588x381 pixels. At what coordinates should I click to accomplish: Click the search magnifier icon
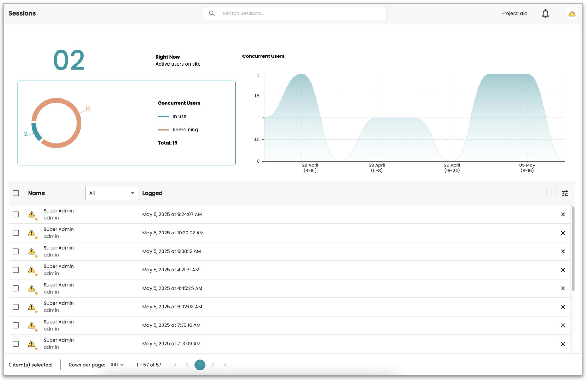point(212,13)
